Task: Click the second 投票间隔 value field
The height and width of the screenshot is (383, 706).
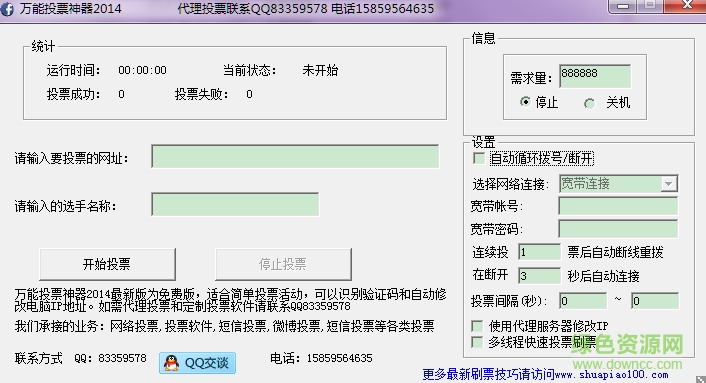Action: pyautogui.click(x=655, y=301)
